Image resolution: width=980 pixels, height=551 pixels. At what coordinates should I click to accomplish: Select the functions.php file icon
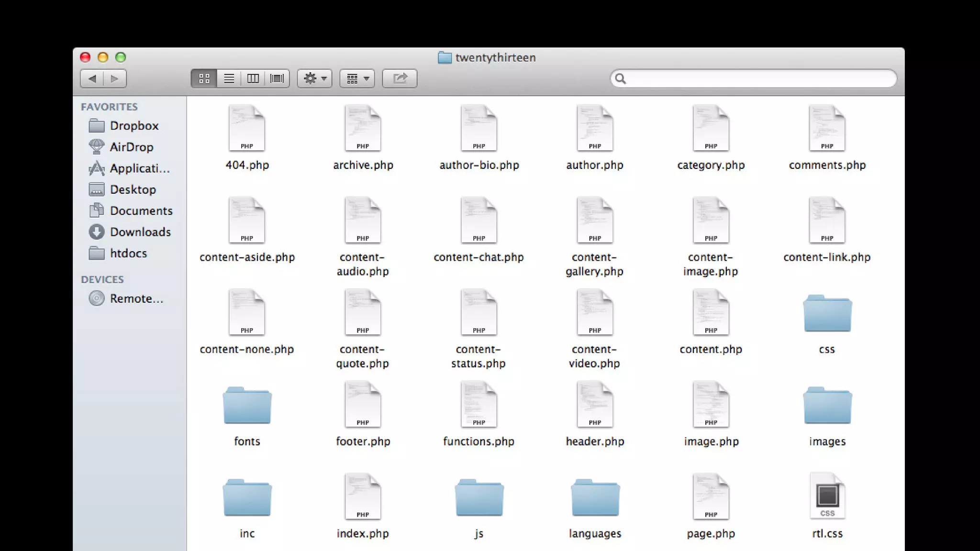[x=479, y=405]
